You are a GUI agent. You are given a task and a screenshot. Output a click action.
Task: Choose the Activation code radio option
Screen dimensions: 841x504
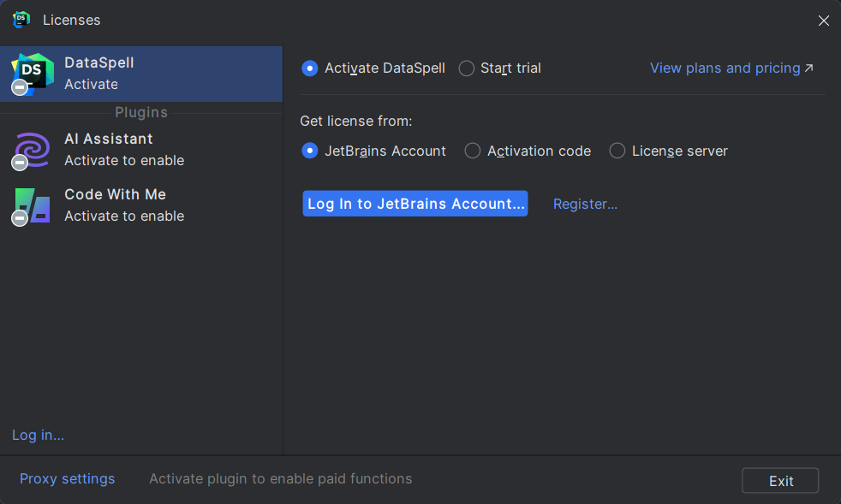pos(473,151)
